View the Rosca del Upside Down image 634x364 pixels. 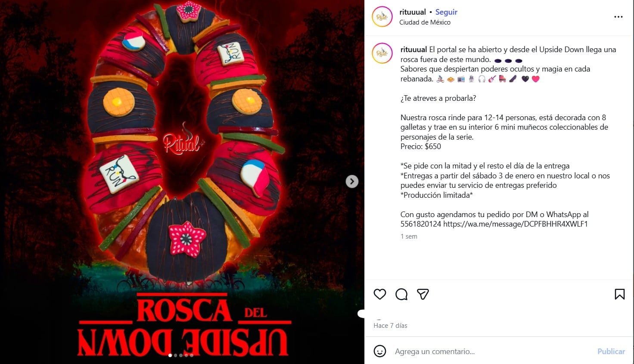click(182, 182)
